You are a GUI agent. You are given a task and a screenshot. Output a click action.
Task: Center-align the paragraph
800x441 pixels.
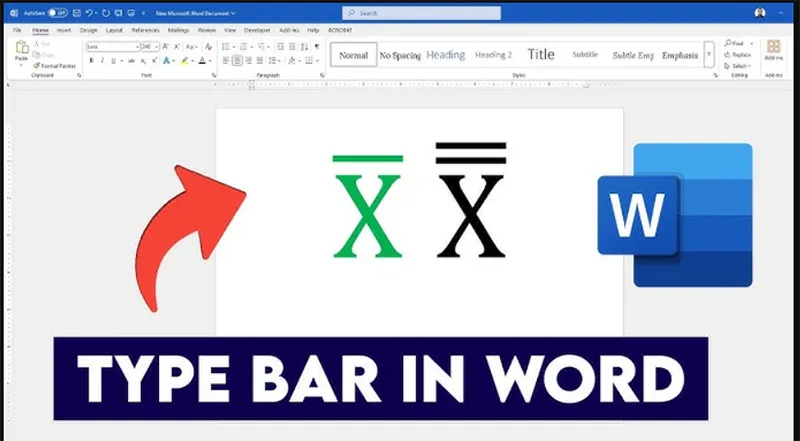(237, 61)
